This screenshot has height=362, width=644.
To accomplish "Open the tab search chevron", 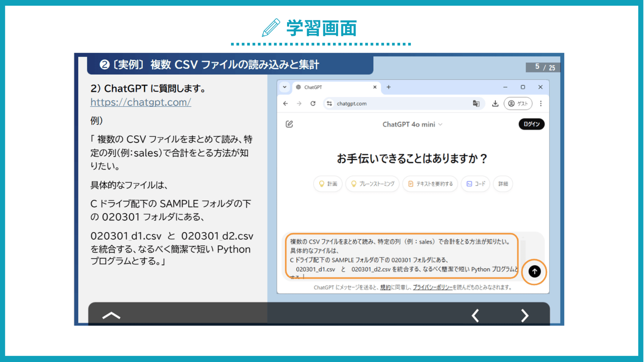I will [285, 87].
